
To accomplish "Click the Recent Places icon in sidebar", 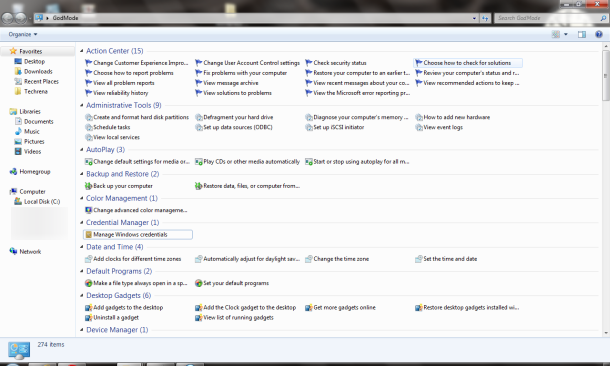I will 18,82.
